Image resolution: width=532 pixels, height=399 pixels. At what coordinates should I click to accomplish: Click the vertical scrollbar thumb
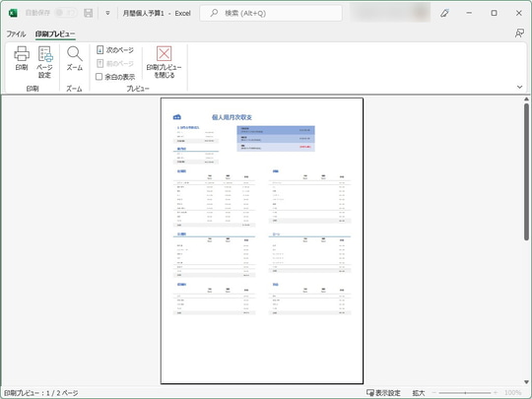click(x=526, y=172)
